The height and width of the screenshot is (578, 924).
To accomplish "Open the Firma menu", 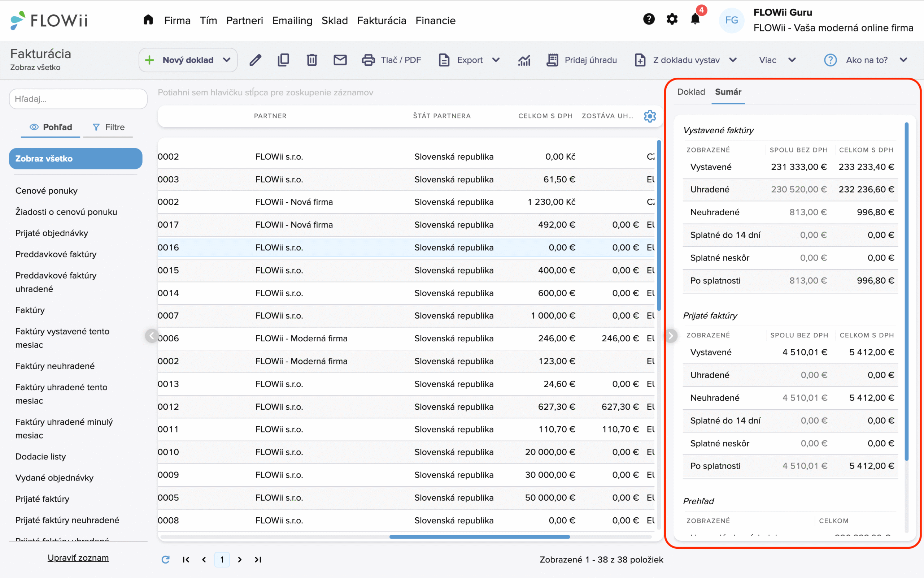I will 177,20.
